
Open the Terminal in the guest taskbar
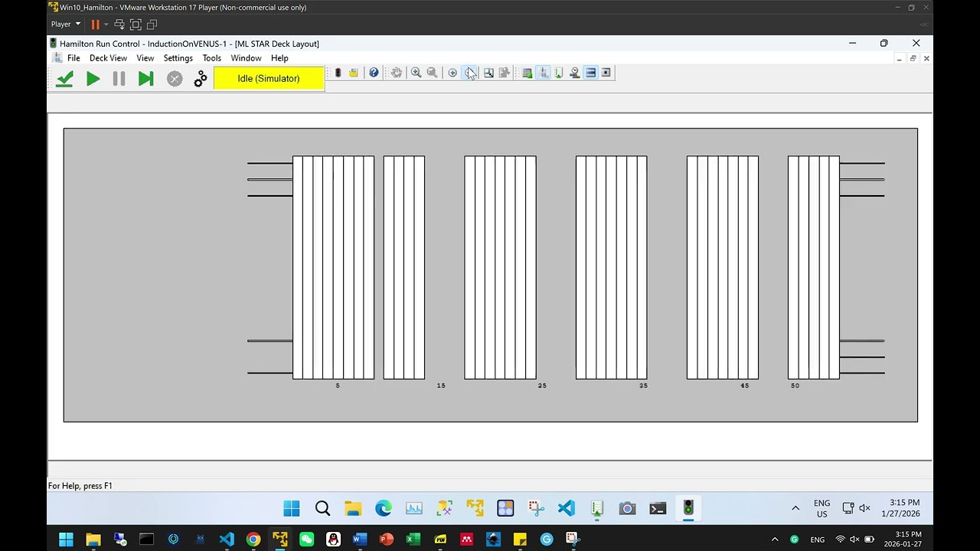658,508
